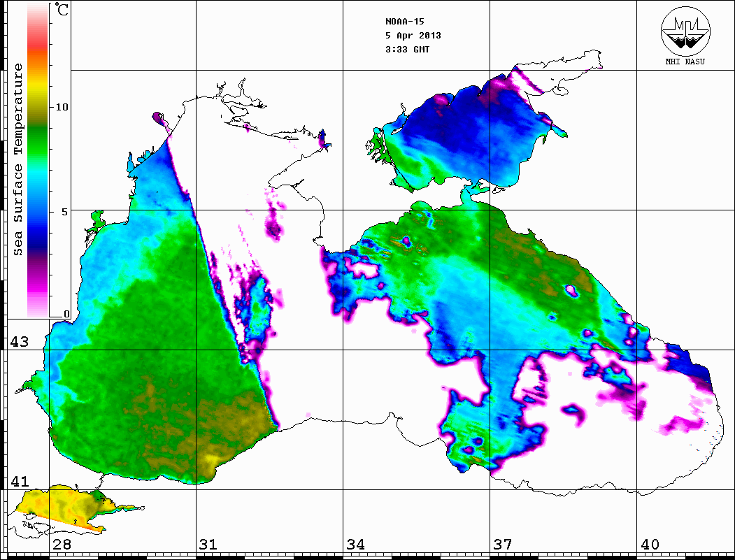Click the 5 tick on the temperature scale
The width and height of the screenshot is (735, 560).
point(65,212)
